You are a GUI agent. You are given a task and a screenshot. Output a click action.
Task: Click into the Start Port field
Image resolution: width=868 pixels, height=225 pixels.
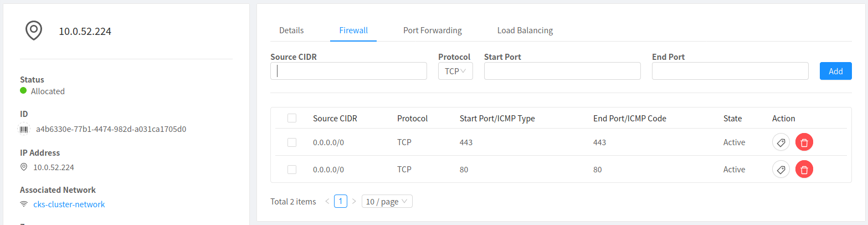(x=562, y=71)
